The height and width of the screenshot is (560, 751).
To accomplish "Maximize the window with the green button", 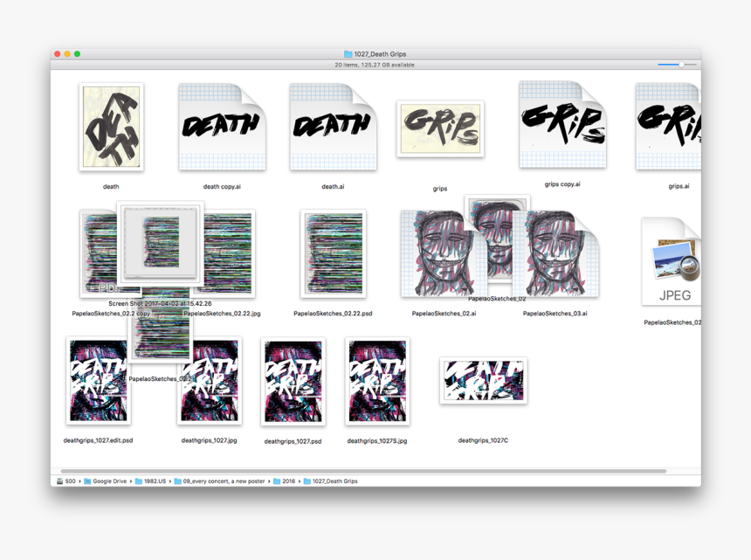I will pos(77,54).
